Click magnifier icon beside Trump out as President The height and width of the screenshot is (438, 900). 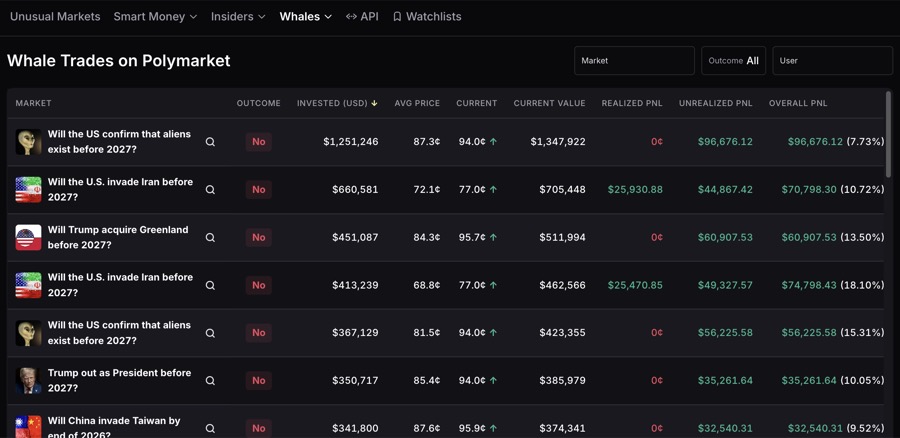point(210,380)
